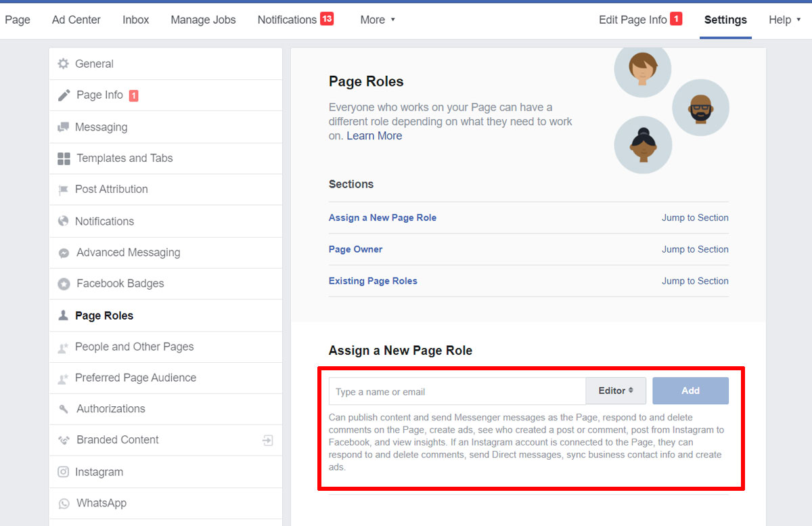Follow the Learn More link
Viewport: 812px width, 526px height.
pos(374,136)
